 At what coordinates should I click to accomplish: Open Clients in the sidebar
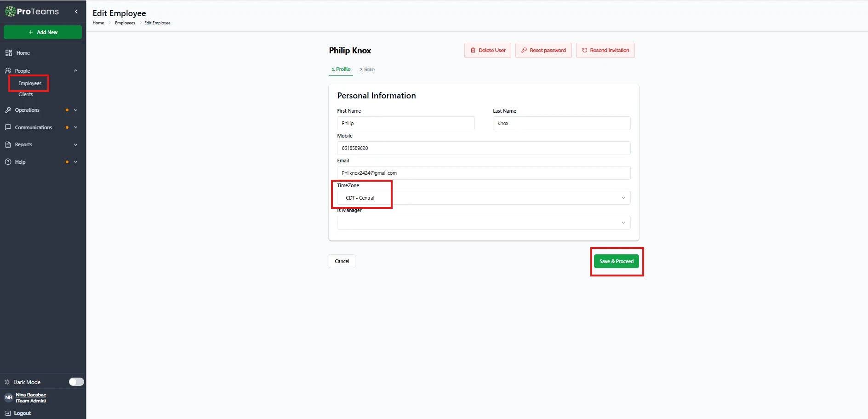[26, 94]
